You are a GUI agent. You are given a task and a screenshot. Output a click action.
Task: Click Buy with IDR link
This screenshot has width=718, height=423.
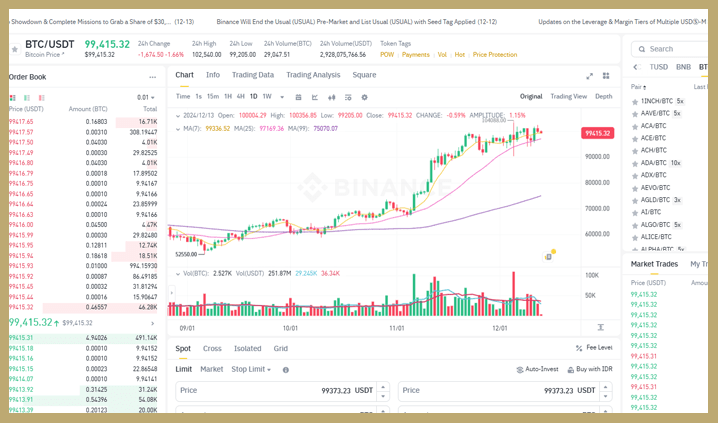tap(590, 369)
